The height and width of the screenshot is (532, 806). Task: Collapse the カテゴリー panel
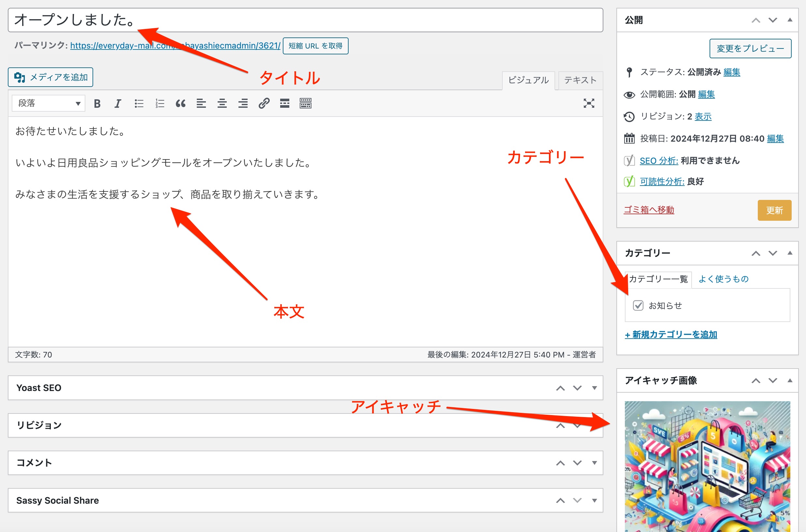pos(790,253)
